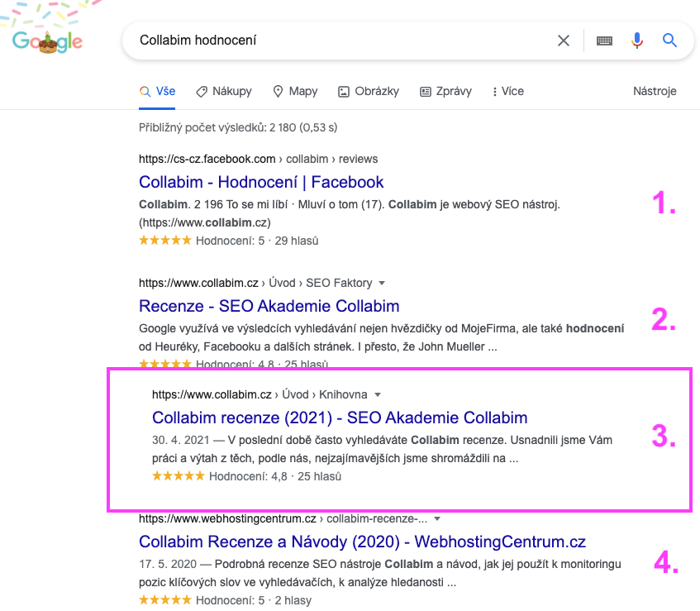Select the Vše results tab
The image size is (700, 611).
click(x=157, y=91)
